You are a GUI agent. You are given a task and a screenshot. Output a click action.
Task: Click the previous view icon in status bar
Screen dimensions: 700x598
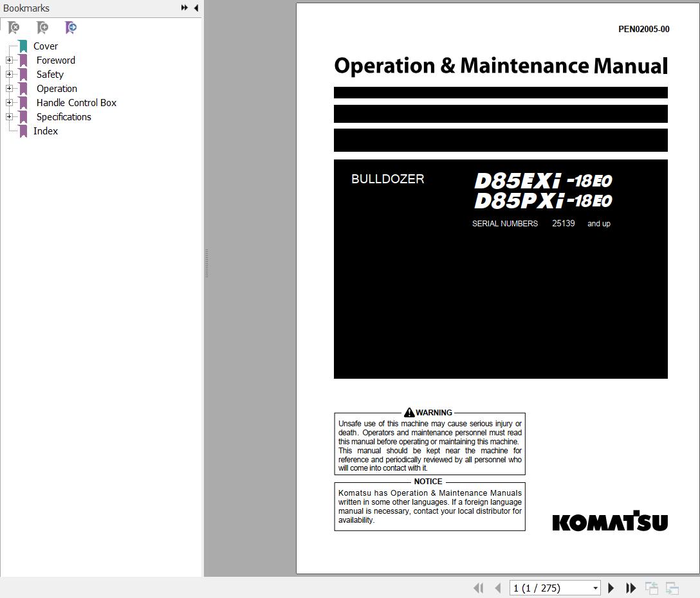[652, 588]
